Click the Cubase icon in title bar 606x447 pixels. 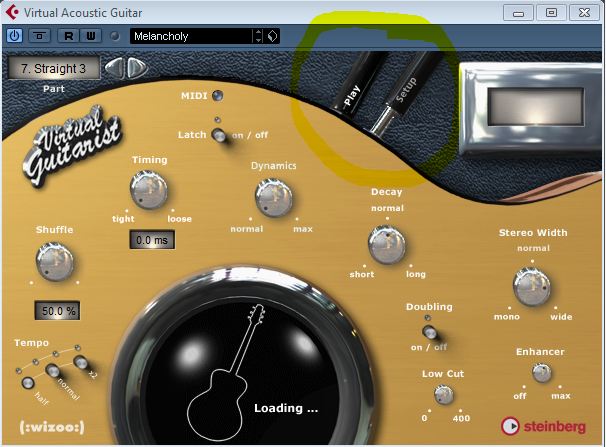tap(12, 12)
